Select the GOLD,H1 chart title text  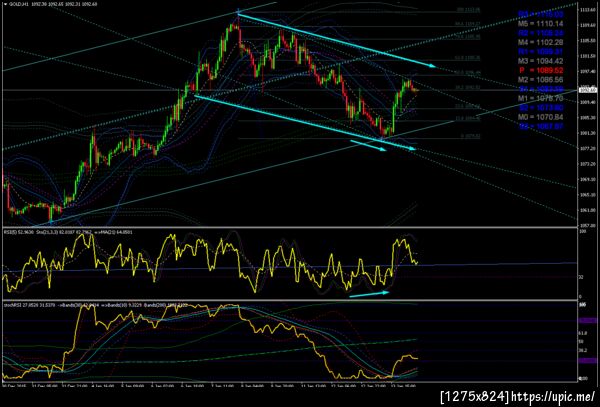click(17, 4)
